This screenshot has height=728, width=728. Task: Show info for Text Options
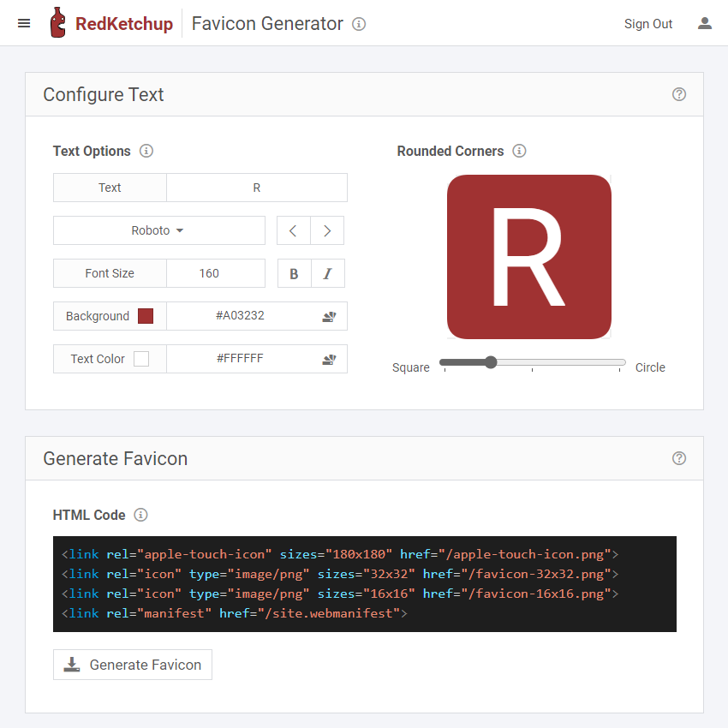click(x=146, y=151)
